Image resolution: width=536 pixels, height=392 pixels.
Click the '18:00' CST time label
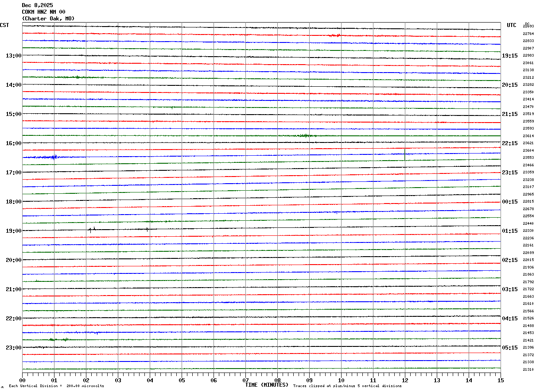13,202
